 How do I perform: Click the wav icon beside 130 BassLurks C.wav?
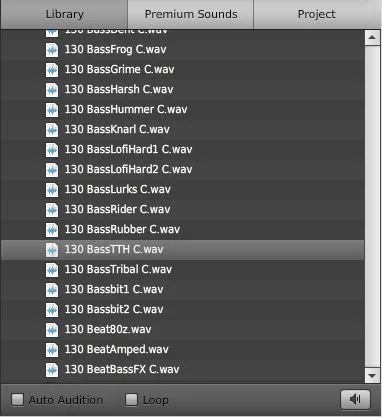pos(52,190)
